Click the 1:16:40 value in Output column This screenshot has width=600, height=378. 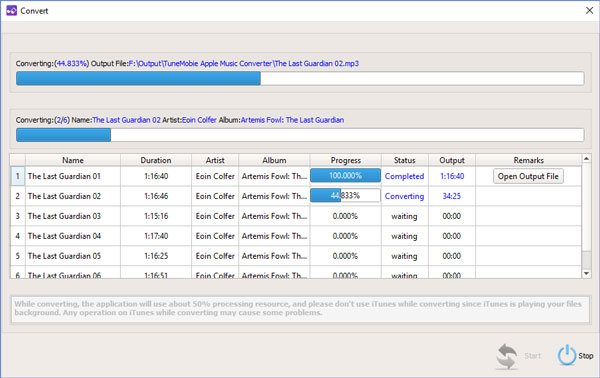tap(452, 176)
